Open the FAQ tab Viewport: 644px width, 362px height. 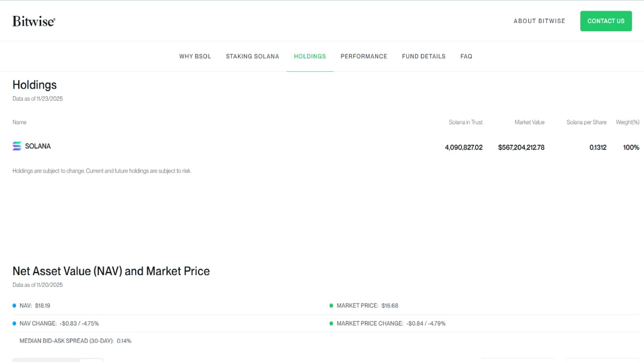click(x=466, y=56)
